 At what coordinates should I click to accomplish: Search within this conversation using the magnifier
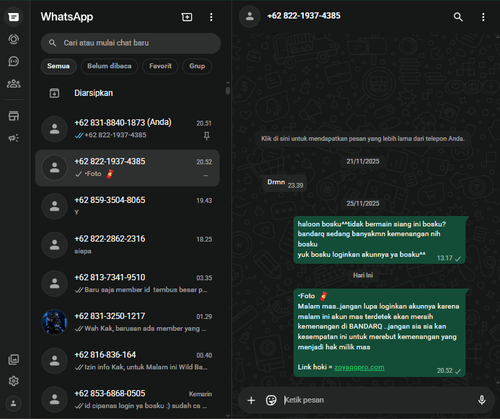click(x=458, y=17)
